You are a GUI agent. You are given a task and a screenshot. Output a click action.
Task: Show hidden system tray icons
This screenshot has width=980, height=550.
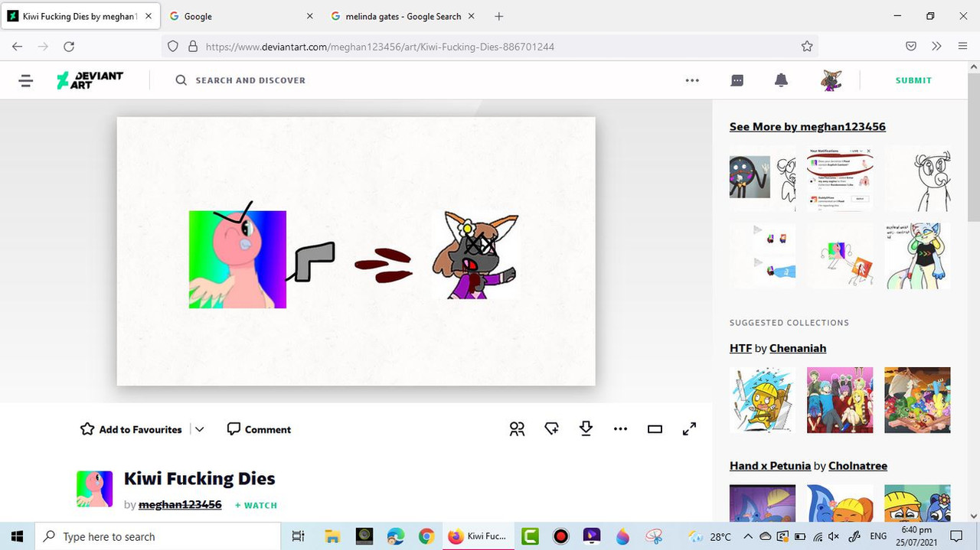point(748,536)
